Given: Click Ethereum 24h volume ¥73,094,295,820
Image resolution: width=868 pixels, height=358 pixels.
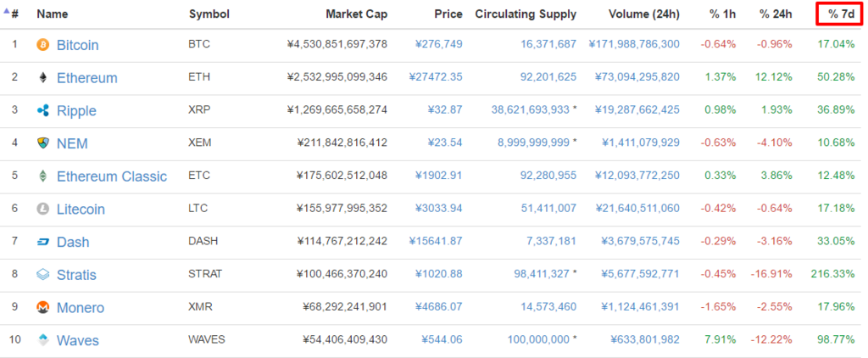Looking at the screenshot, I should 637,77.
